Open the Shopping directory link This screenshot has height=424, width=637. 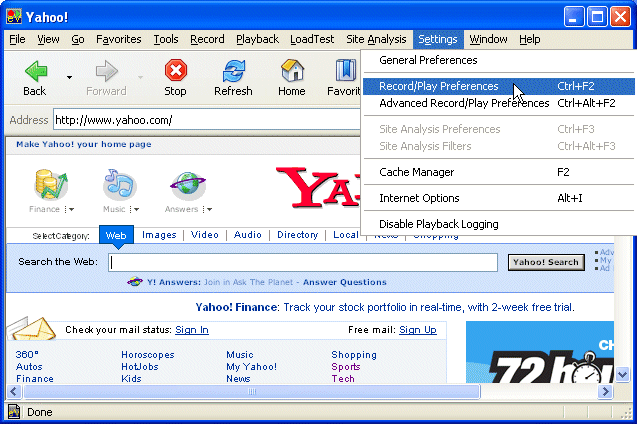354,355
